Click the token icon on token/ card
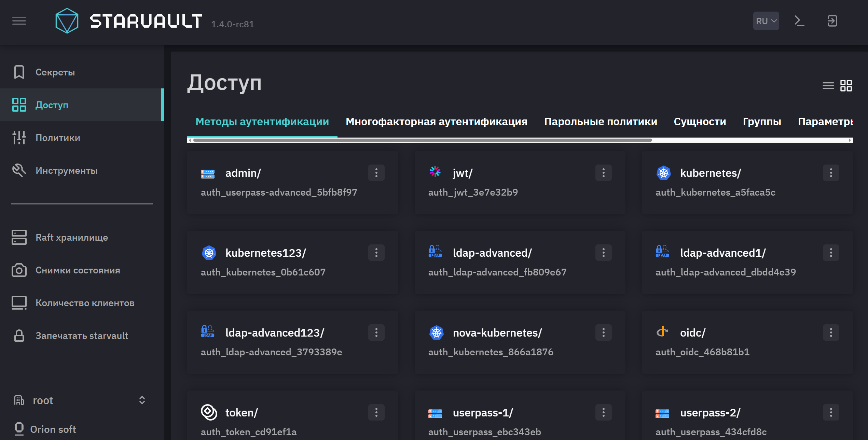 click(209, 412)
